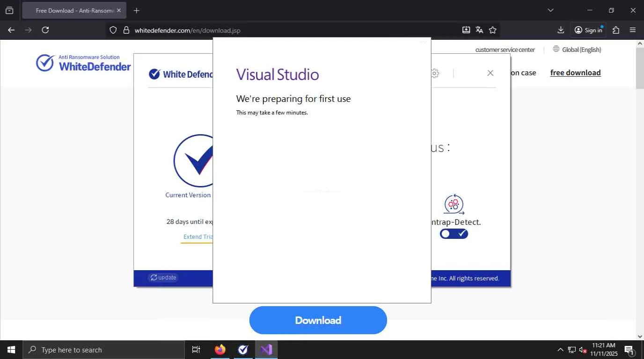Viewport: 644px width, 359px height.
Task: Click the page scrollbar down arrow
Action: (640, 337)
